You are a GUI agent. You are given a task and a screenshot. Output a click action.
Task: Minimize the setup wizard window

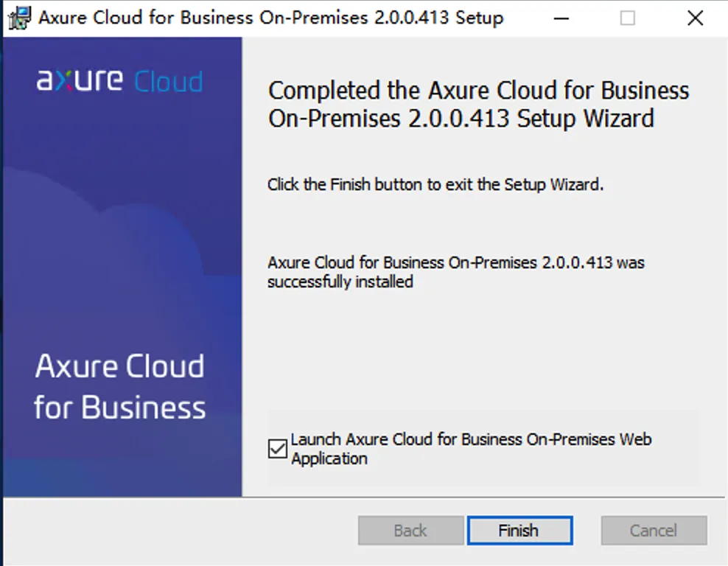click(x=561, y=18)
